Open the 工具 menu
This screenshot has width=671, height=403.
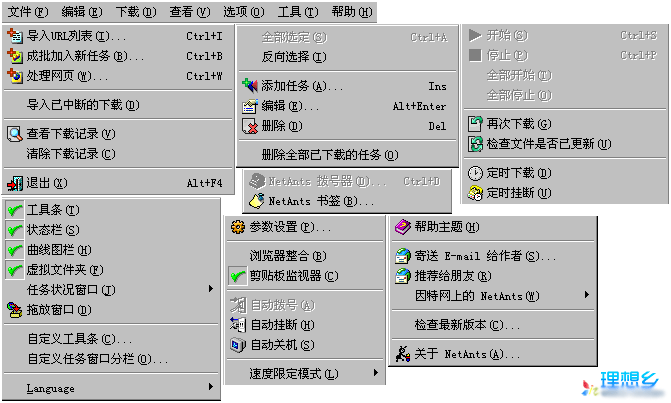click(x=298, y=12)
